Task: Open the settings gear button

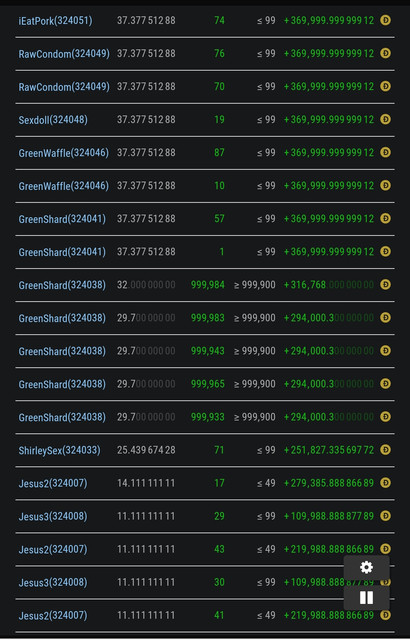Action: pos(366,567)
